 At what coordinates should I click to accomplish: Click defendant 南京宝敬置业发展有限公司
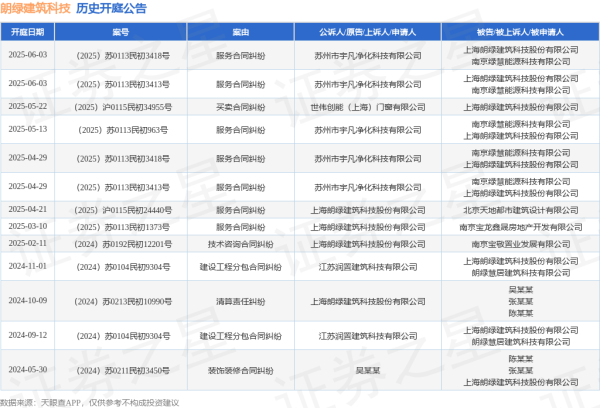(521, 244)
